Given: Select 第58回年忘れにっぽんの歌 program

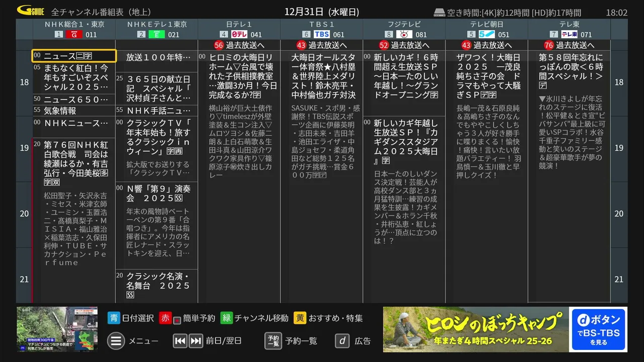Looking at the screenshot, I should 570,176.
